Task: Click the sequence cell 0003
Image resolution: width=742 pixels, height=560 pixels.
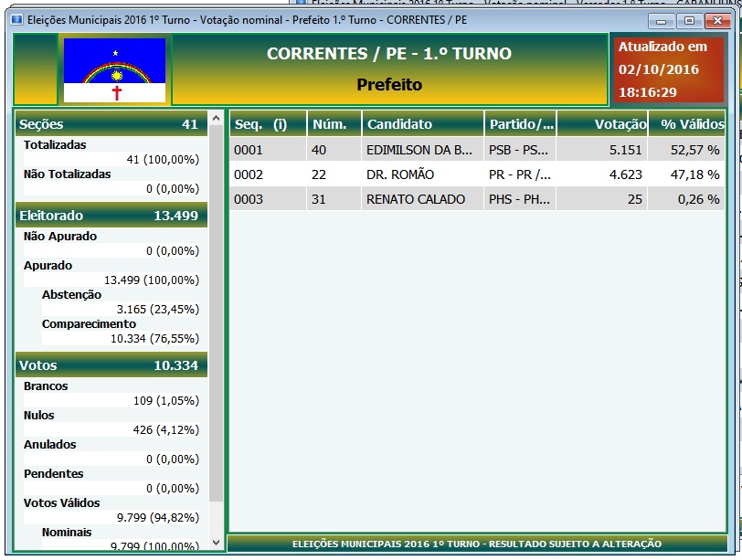Action: point(269,199)
